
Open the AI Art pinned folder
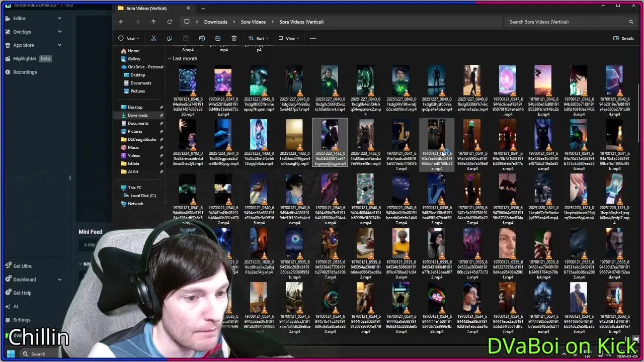click(133, 171)
